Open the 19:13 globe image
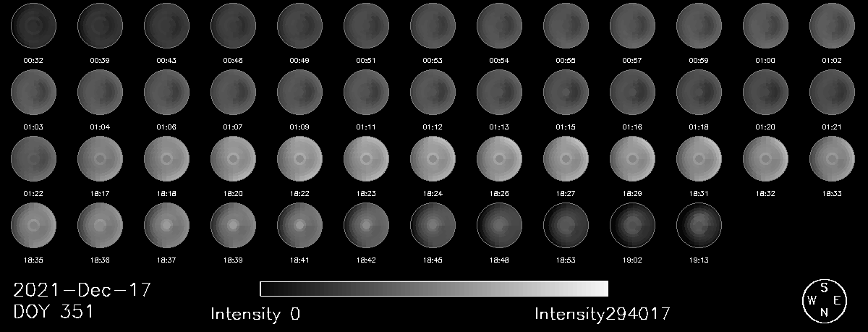Viewport: 868px width, 332px height. pyautogui.click(x=699, y=226)
